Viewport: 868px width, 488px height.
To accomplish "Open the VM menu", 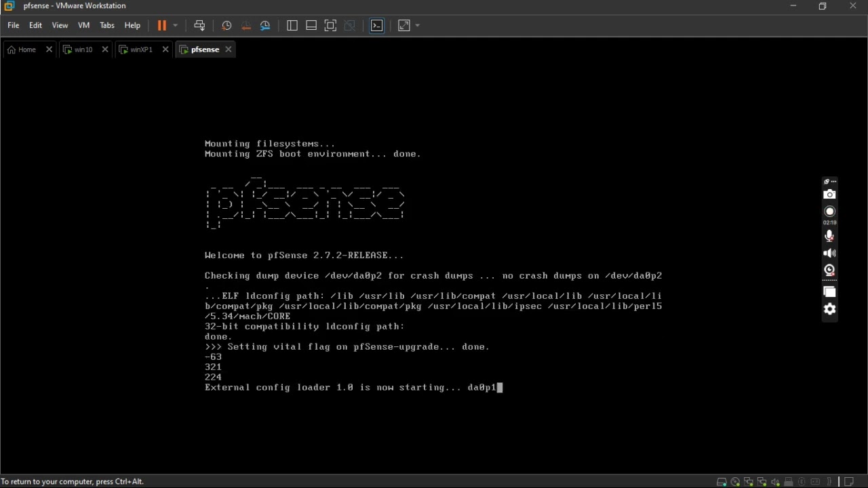I will coord(84,26).
